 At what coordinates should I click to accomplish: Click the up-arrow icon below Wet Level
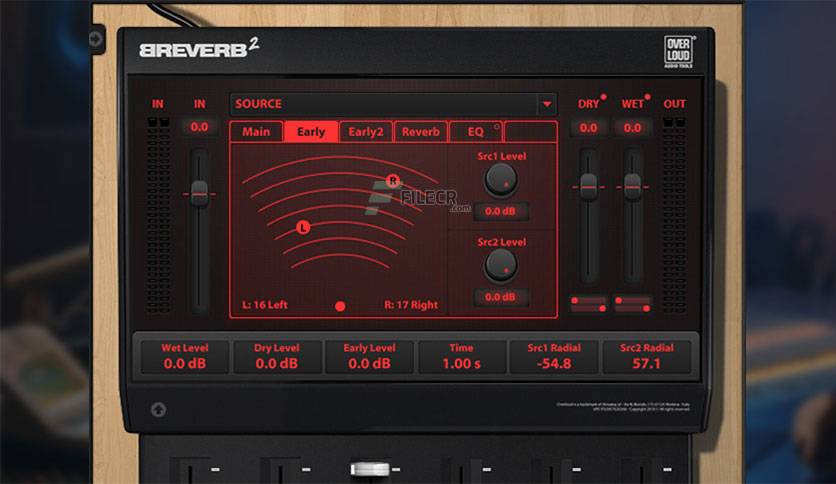(158, 409)
